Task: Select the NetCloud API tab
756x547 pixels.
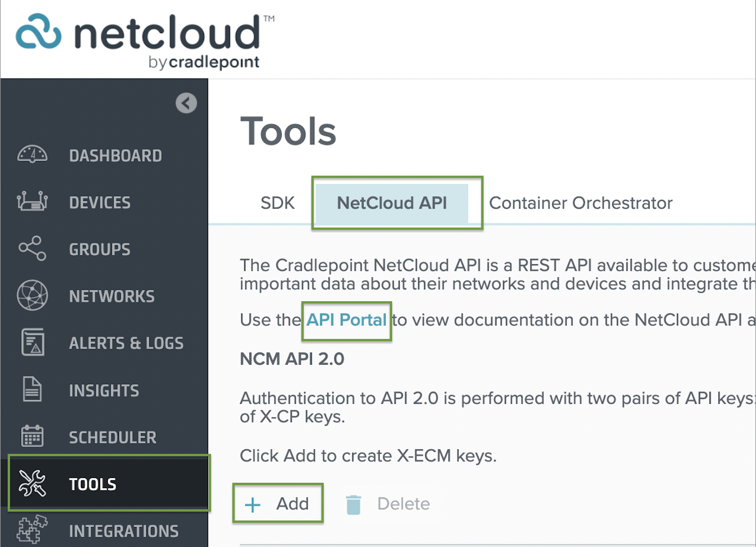Action: click(392, 203)
